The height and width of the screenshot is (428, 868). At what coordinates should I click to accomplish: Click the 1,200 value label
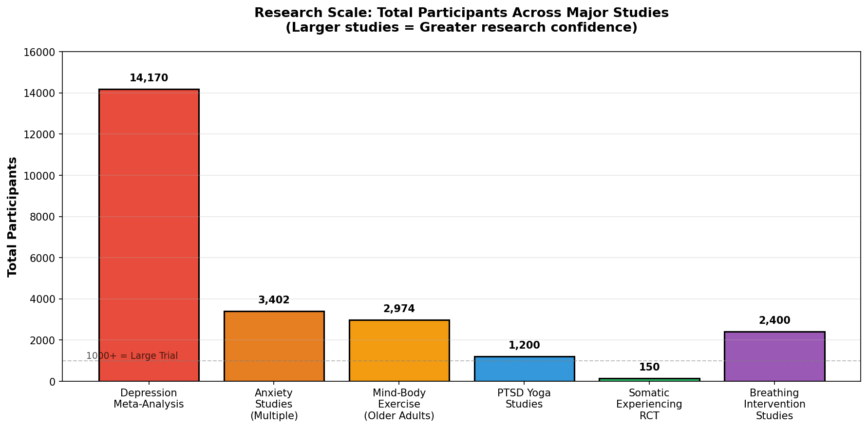(525, 345)
